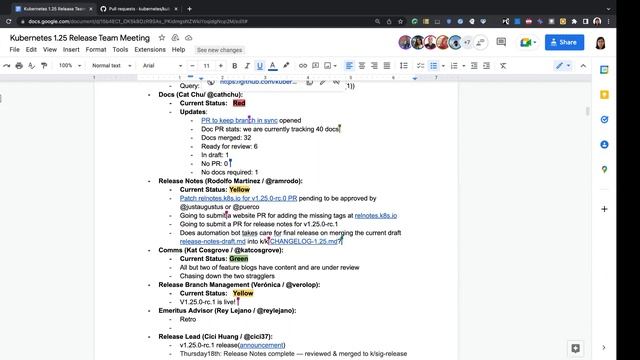Image resolution: width=640 pixels, height=360 pixels.
Task: Click the Share button
Action: (x=564, y=42)
